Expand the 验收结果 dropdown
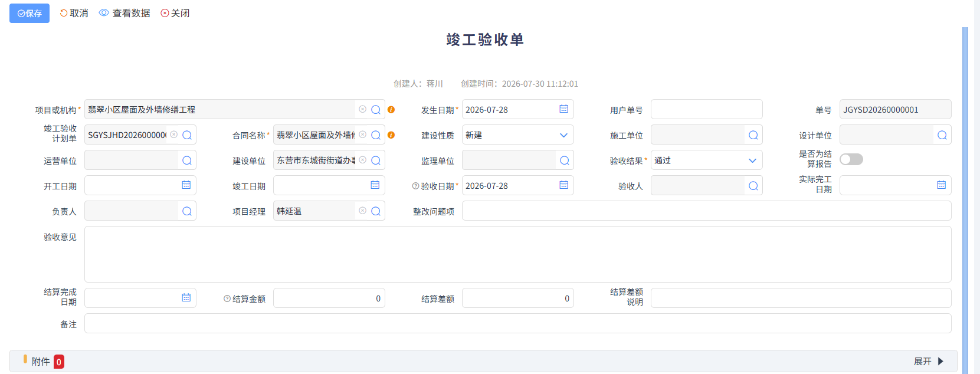980x374 pixels. pos(753,160)
